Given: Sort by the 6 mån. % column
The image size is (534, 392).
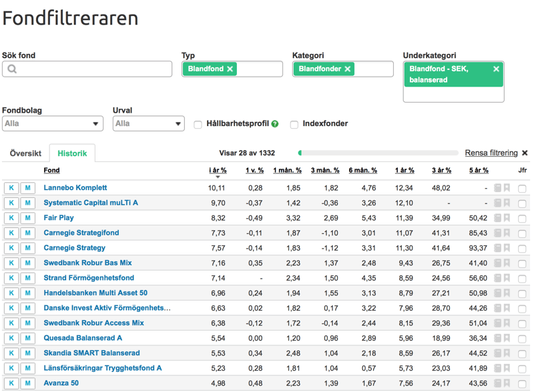Looking at the screenshot, I should pyautogui.click(x=362, y=170).
